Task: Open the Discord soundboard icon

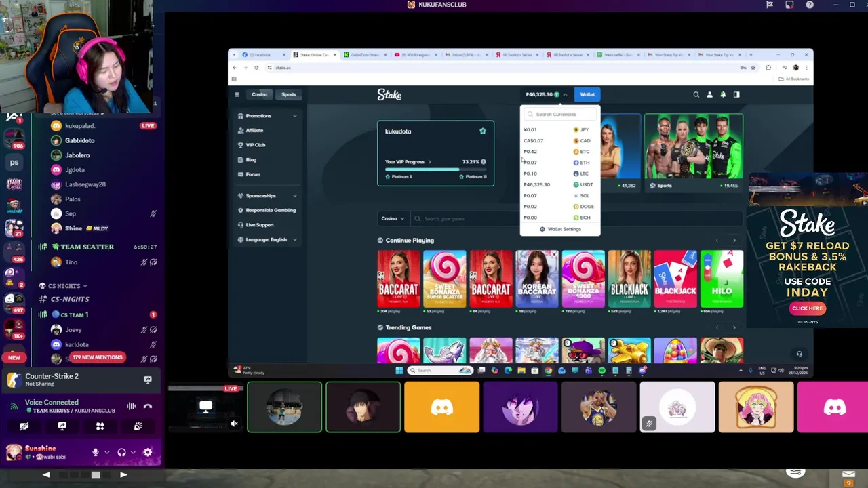Action: click(138, 426)
